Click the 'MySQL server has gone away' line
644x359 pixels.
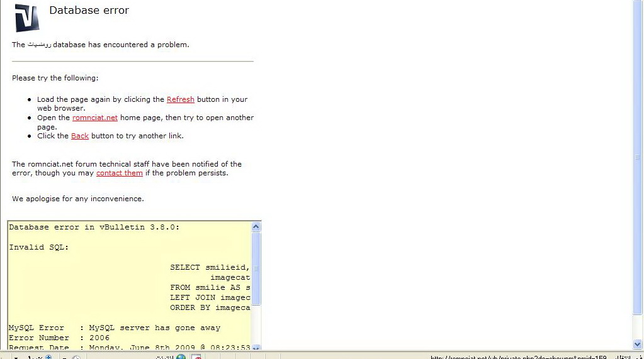[154, 328]
